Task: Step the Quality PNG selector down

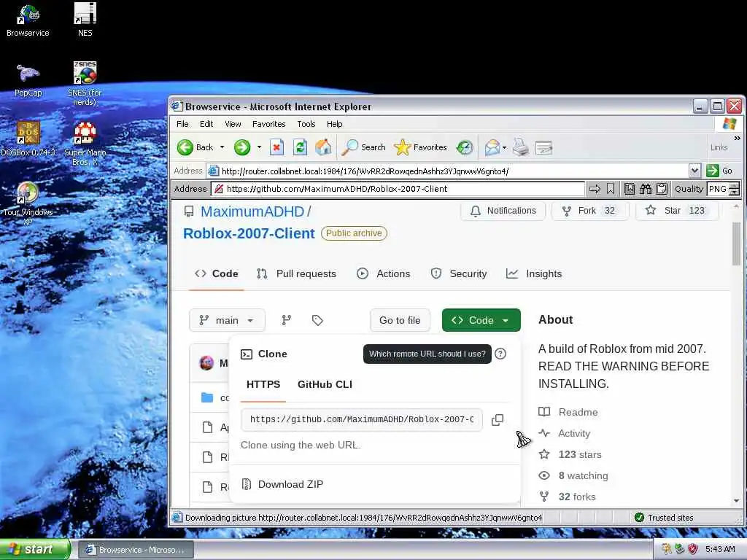Action: tap(735, 192)
